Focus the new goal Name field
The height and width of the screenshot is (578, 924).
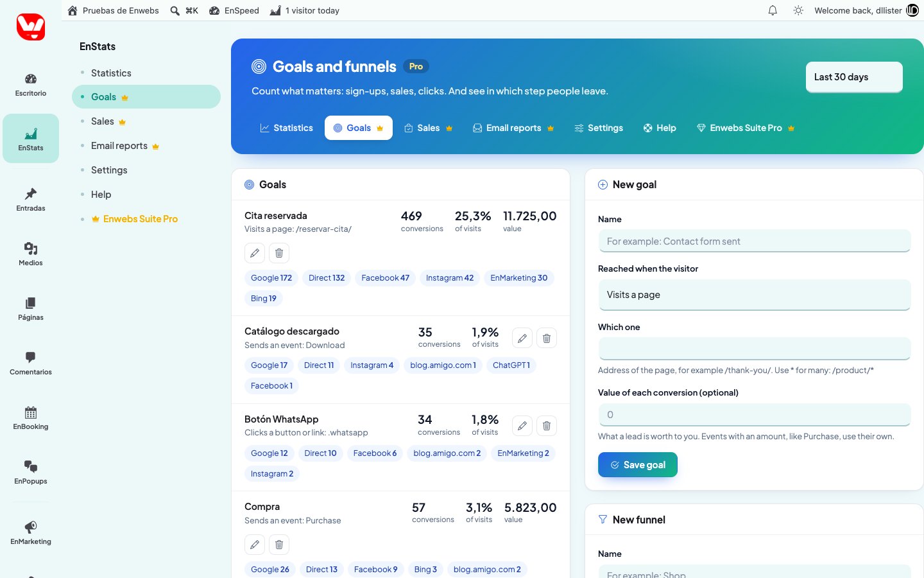point(754,241)
